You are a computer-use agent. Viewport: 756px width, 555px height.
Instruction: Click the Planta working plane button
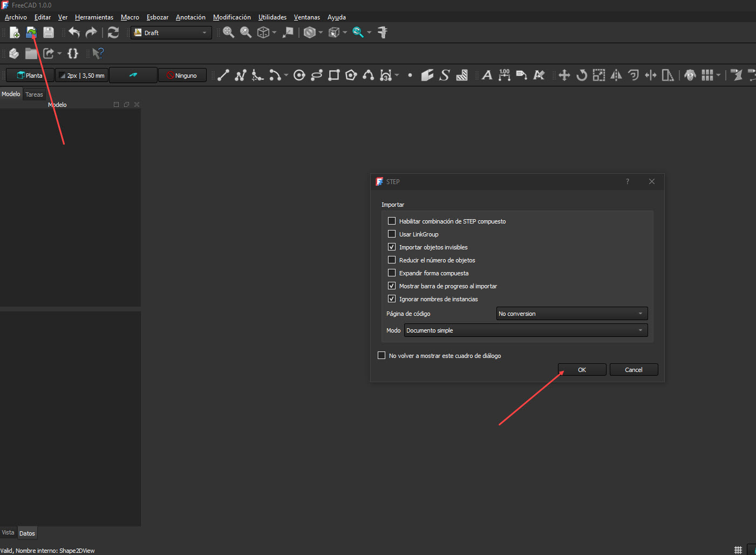tap(30, 76)
